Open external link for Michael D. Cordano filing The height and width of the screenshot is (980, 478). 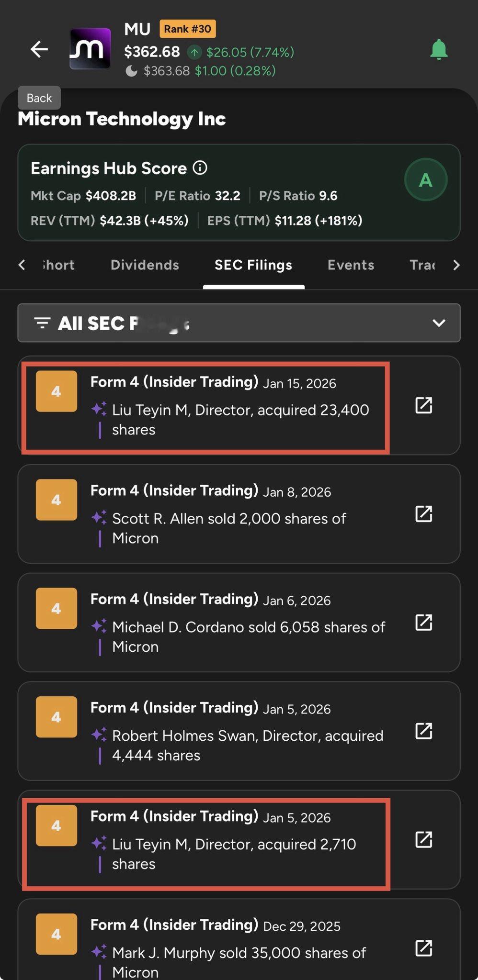423,623
